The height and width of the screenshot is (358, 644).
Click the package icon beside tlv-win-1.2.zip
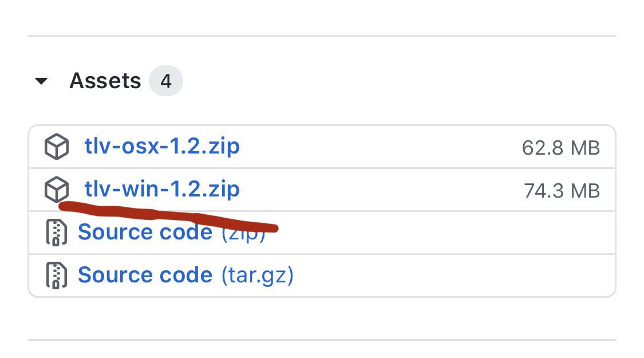click(x=57, y=190)
